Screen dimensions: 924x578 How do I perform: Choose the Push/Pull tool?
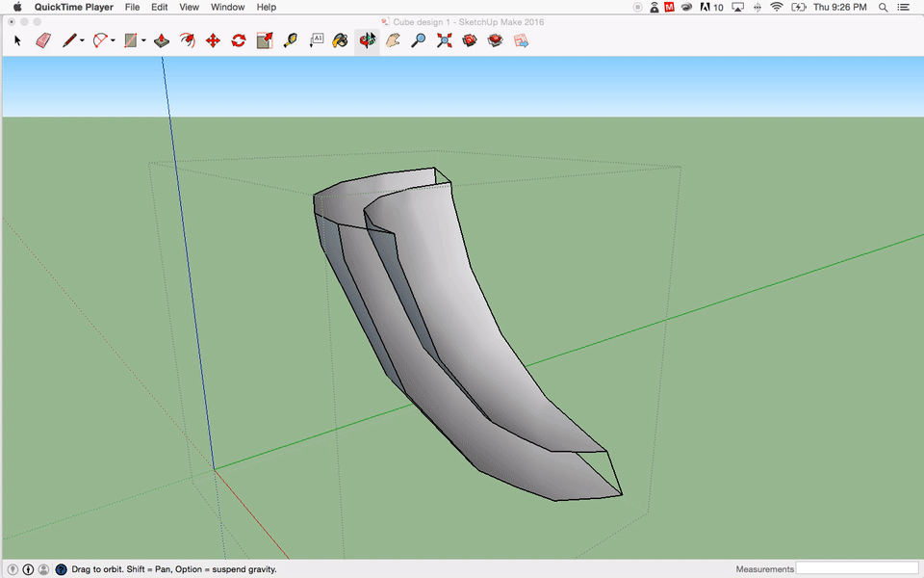pyautogui.click(x=162, y=40)
